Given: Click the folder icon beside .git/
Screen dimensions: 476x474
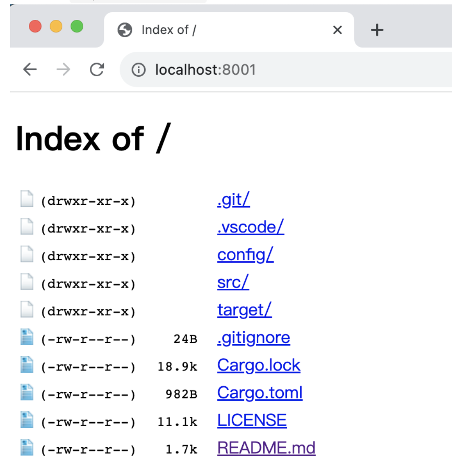Looking at the screenshot, I should [27, 199].
